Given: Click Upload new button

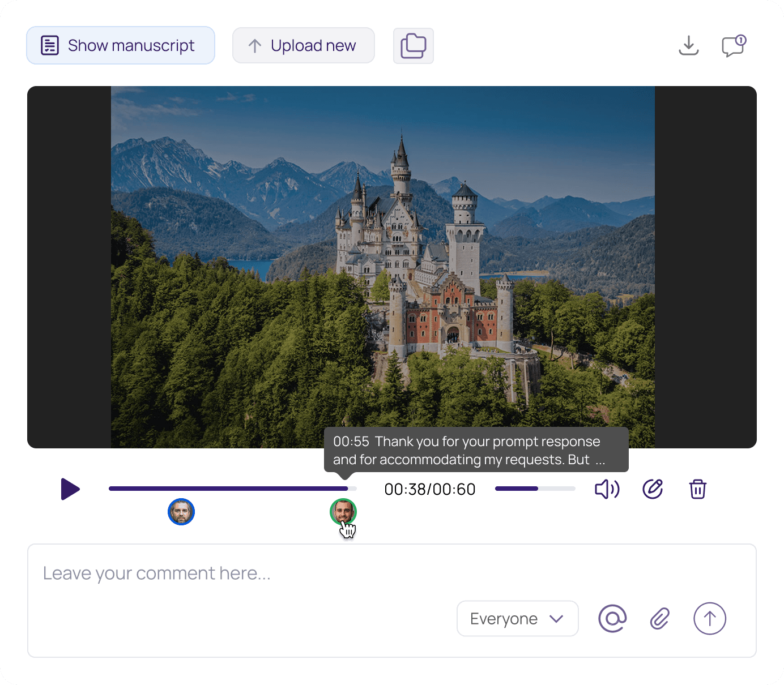Looking at the screenshot, I should (x=304, y=45).
